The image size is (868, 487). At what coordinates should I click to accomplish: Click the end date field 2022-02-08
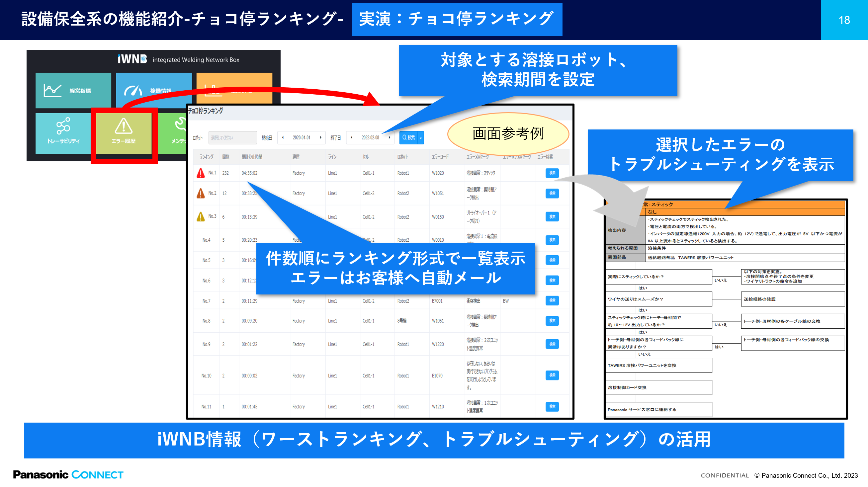pyautogui.click(x=370, y=137)
